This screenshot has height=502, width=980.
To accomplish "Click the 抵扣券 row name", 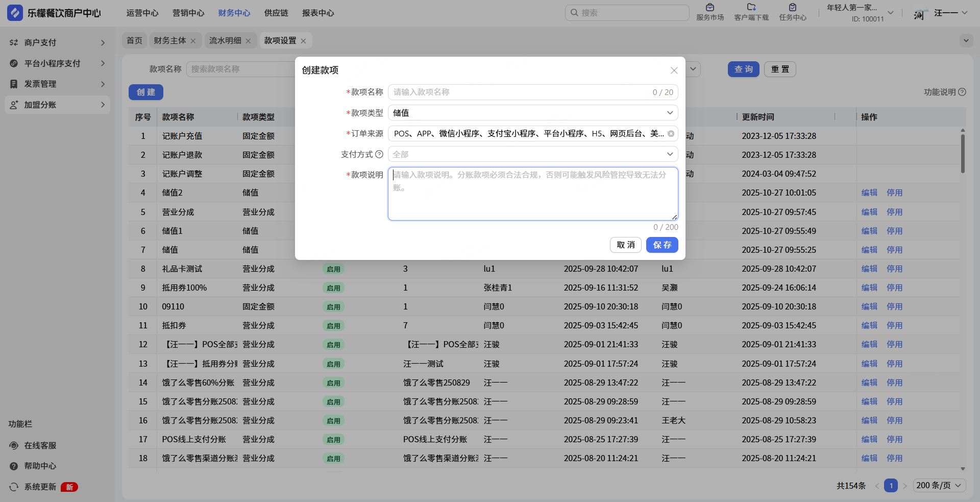I will (174, 325).
